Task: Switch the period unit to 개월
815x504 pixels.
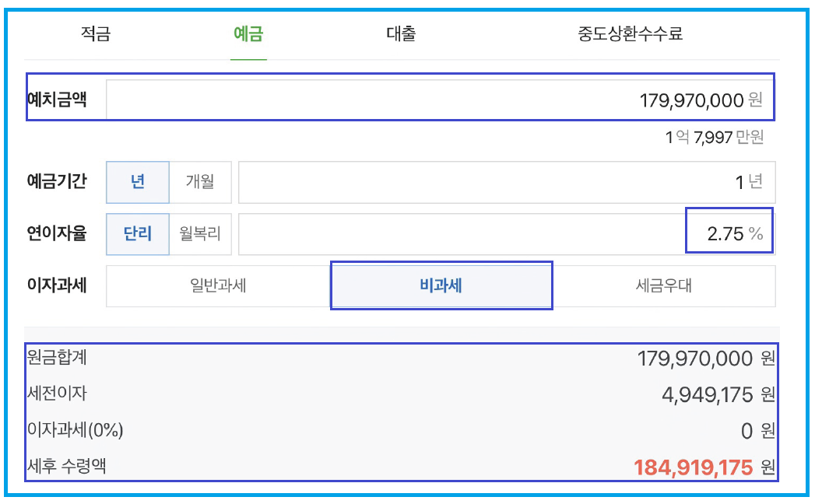Action: pos(200,182)
